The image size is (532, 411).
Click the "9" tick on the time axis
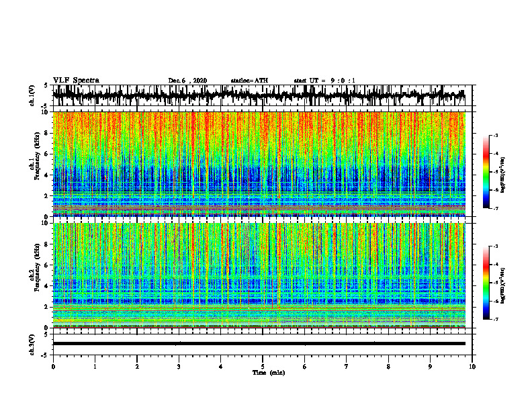[430, 367]
